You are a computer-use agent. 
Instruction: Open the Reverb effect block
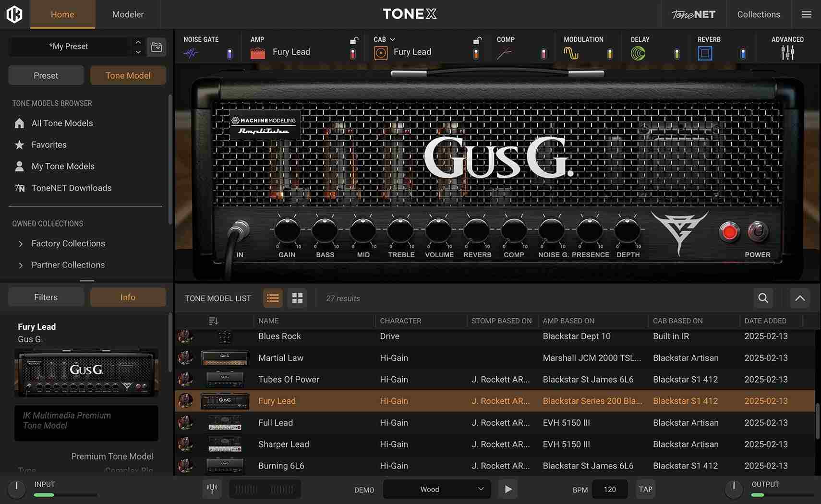point(705,53)
